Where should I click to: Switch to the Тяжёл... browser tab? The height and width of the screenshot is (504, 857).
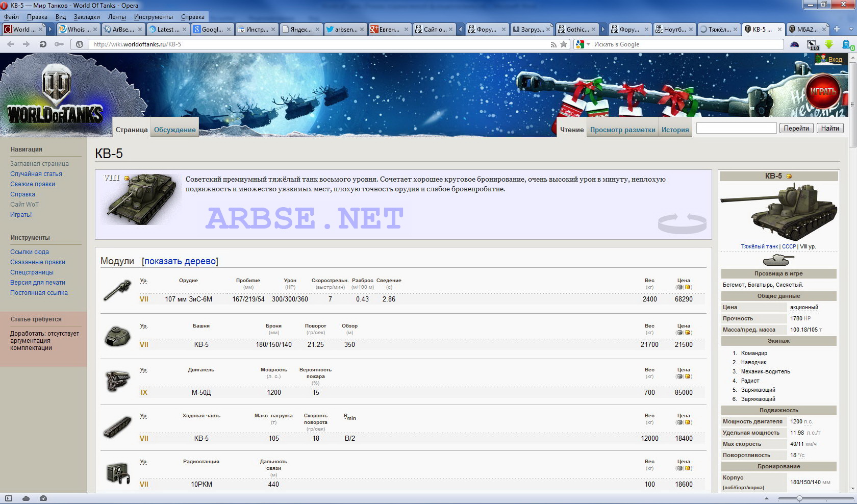coord(718,30)
